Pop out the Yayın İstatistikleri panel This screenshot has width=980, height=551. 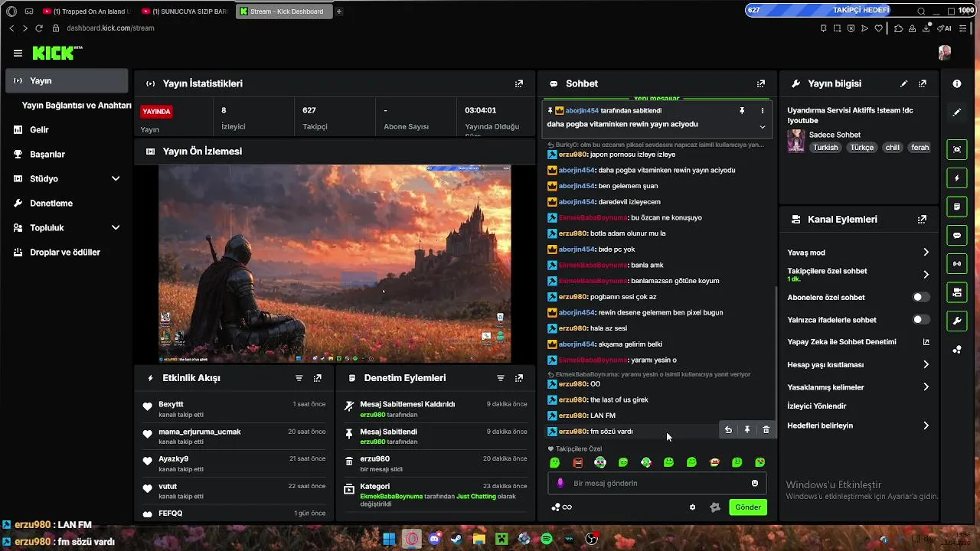coord(519,83)
